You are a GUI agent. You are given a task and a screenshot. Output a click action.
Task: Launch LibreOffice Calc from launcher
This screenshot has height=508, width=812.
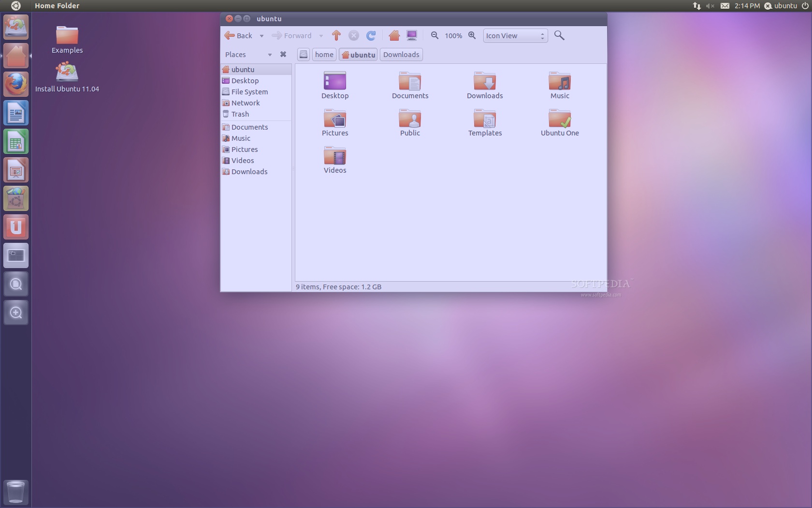pos(16,141)
